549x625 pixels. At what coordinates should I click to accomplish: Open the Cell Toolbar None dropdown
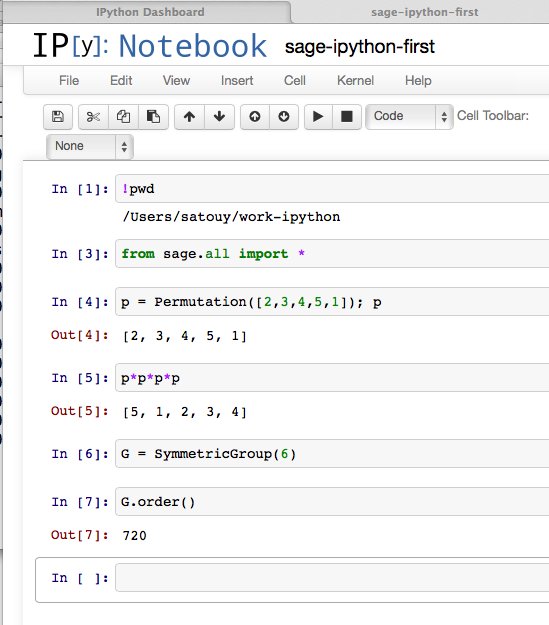tap(90, 147)
